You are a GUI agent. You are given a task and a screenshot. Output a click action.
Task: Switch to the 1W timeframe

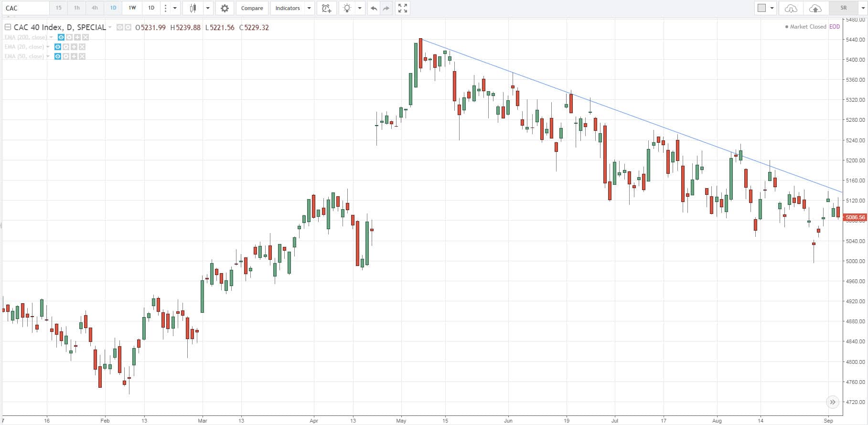132,8
